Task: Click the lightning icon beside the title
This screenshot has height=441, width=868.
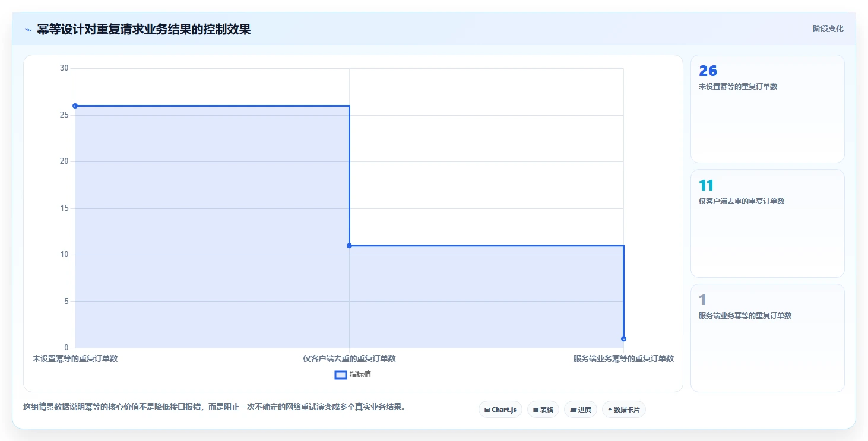Action: (28, 30)
